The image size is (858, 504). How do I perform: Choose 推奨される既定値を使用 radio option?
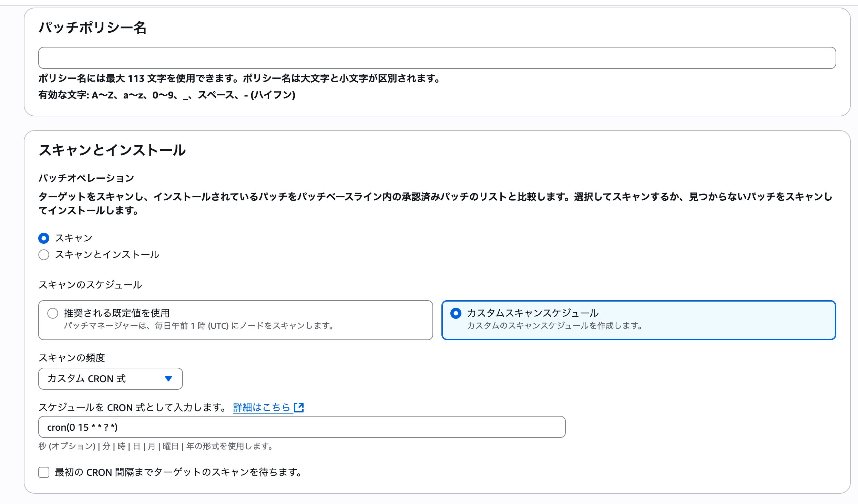[53, 313]
